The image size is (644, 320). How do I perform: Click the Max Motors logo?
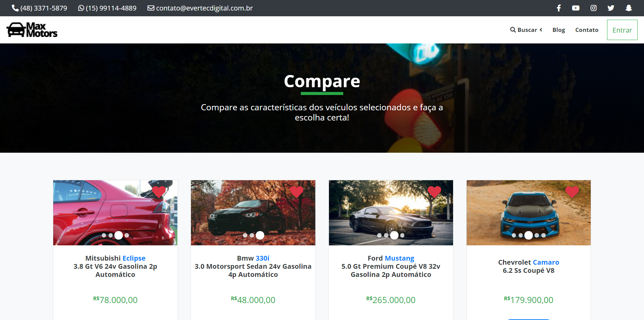pos(32,30)
